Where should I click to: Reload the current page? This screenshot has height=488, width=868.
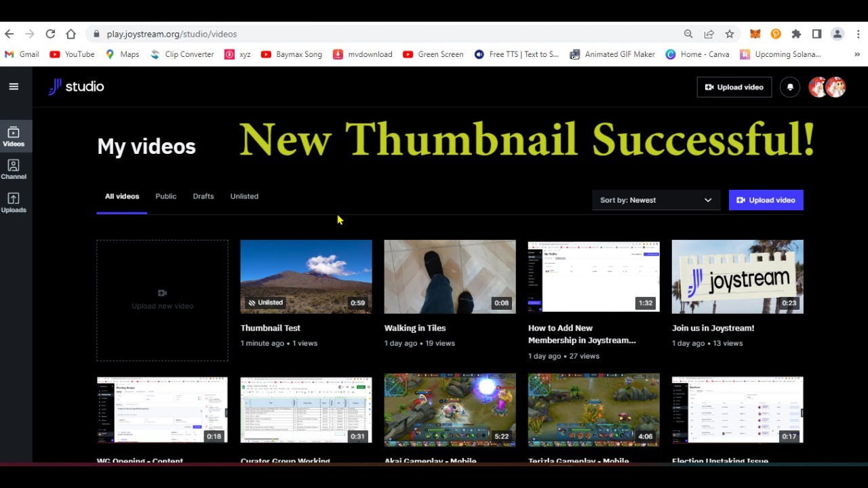click(50, 34)
